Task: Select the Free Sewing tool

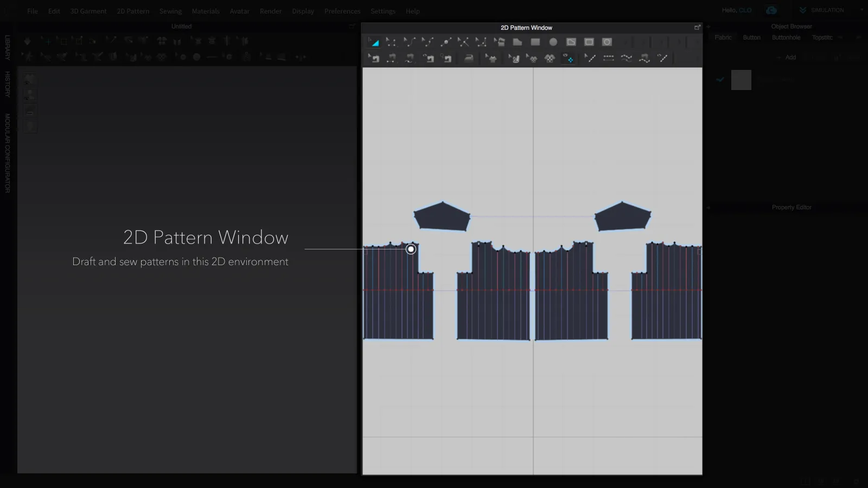Action: 410,58
